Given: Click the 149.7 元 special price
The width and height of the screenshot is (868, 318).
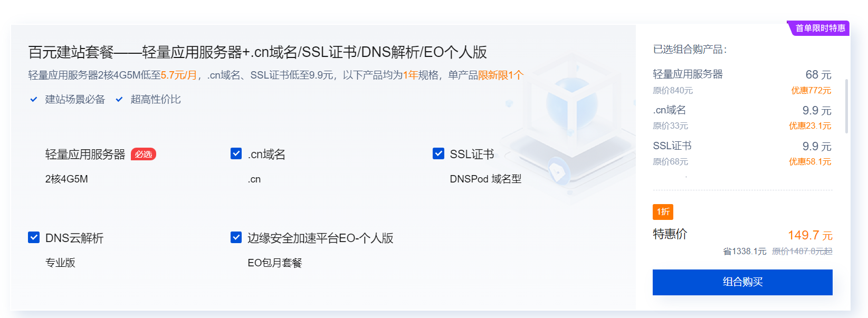Looking at the screenshot, I should click(x=810, y=235).
